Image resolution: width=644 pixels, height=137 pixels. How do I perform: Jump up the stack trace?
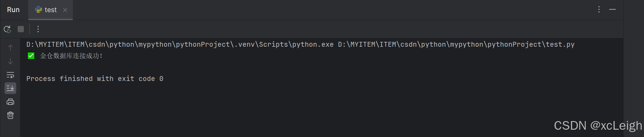(x=10, y=48)
